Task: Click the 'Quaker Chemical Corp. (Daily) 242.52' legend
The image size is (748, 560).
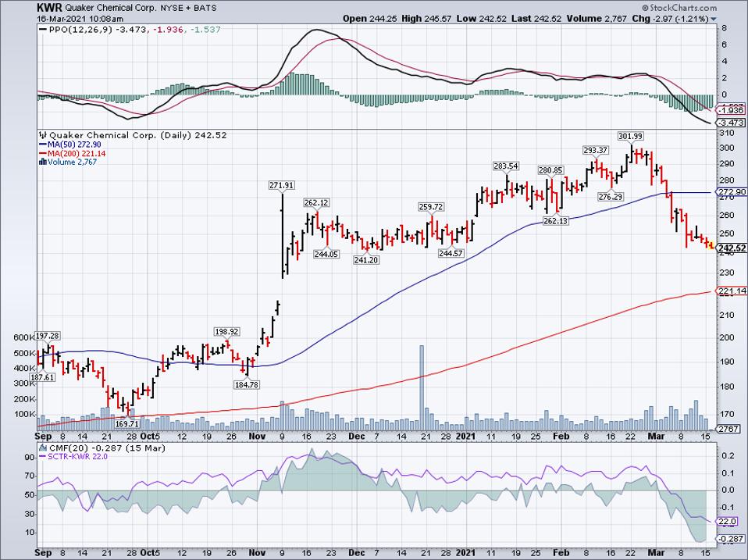Action: [x=138, y=135]
